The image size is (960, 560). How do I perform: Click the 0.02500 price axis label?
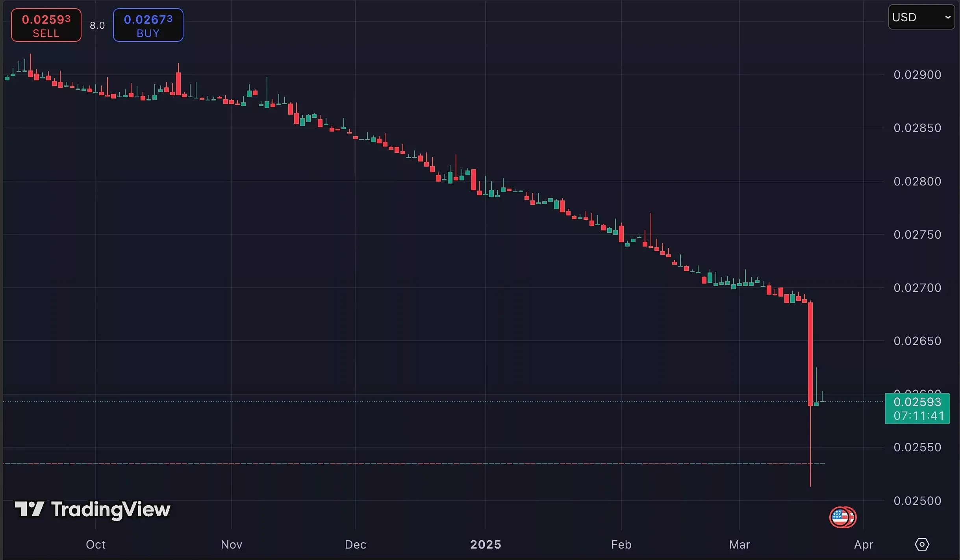[917, 501]
